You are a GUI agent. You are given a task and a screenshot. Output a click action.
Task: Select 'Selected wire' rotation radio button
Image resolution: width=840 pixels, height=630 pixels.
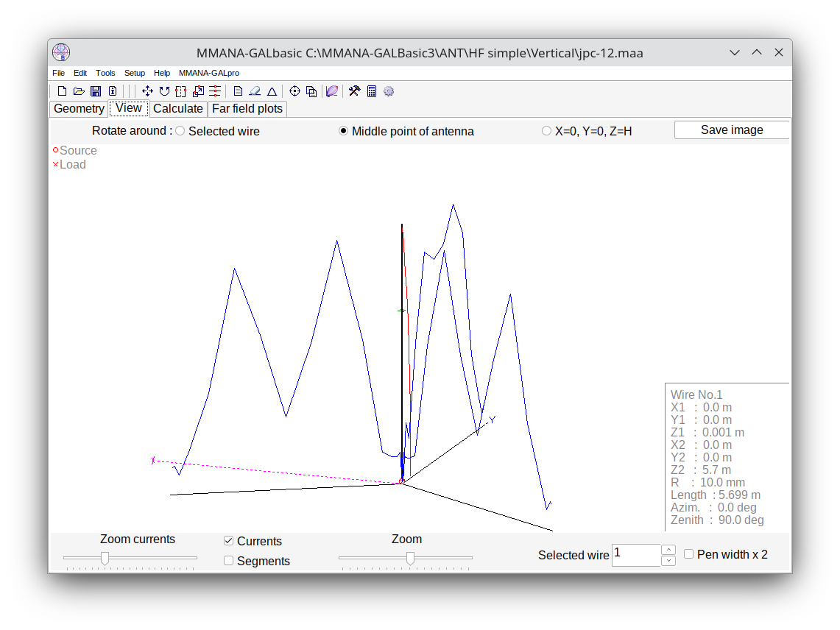[x=180, y=131]
